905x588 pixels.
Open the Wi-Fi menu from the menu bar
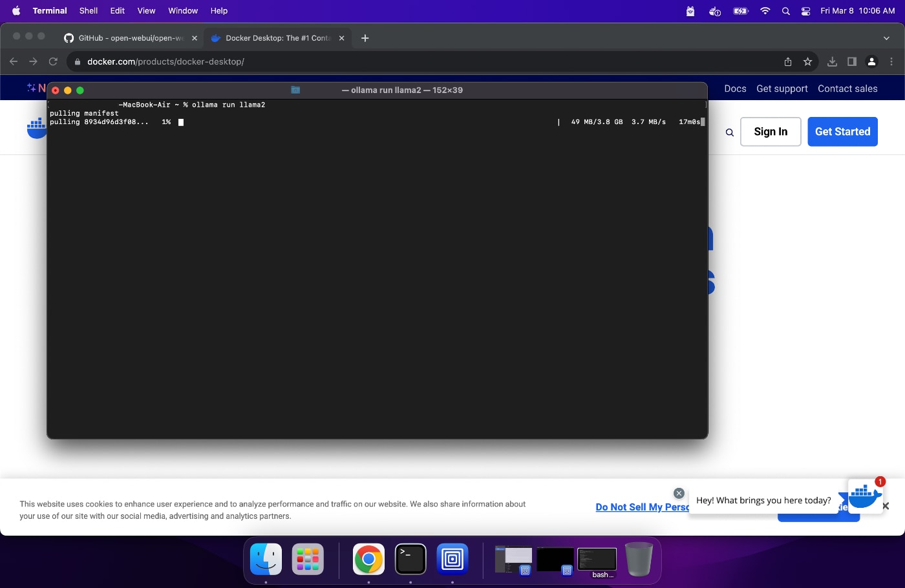765,10
